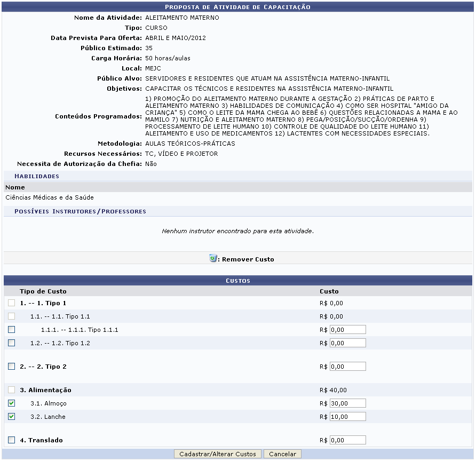The image size is (476, 461).
Task: Select the 2. Tipo 2 checkbox
Action: 12,367
